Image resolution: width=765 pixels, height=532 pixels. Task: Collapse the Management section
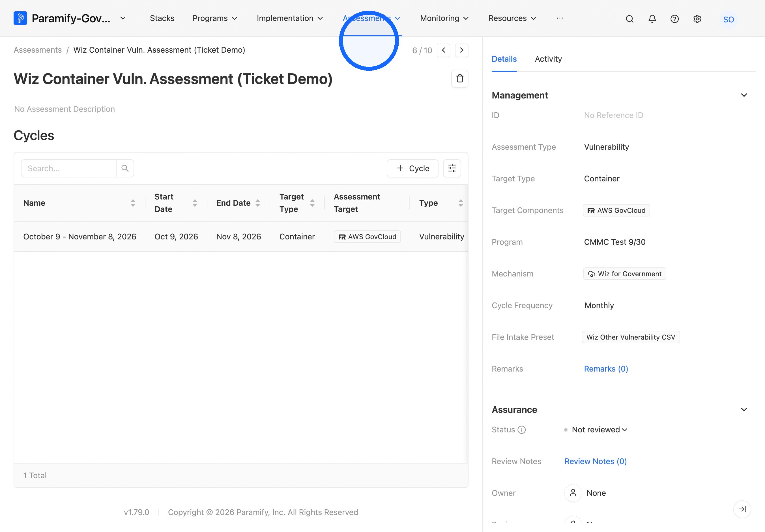pos(744,95)
